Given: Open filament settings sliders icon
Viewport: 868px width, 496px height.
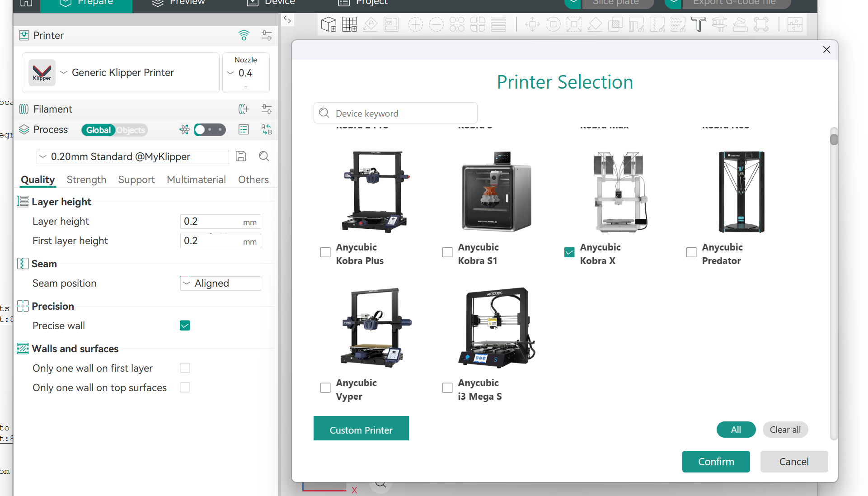Looking at the screenshot, I should [267, 109].
